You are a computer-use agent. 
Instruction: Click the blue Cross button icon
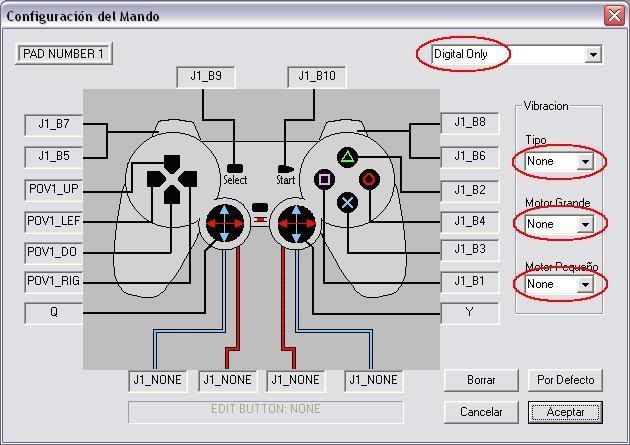348,202
